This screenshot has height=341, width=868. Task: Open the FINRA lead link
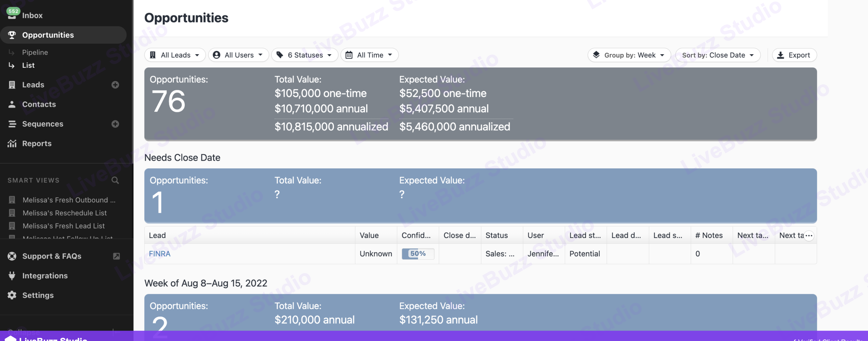[x=159, y=254]
